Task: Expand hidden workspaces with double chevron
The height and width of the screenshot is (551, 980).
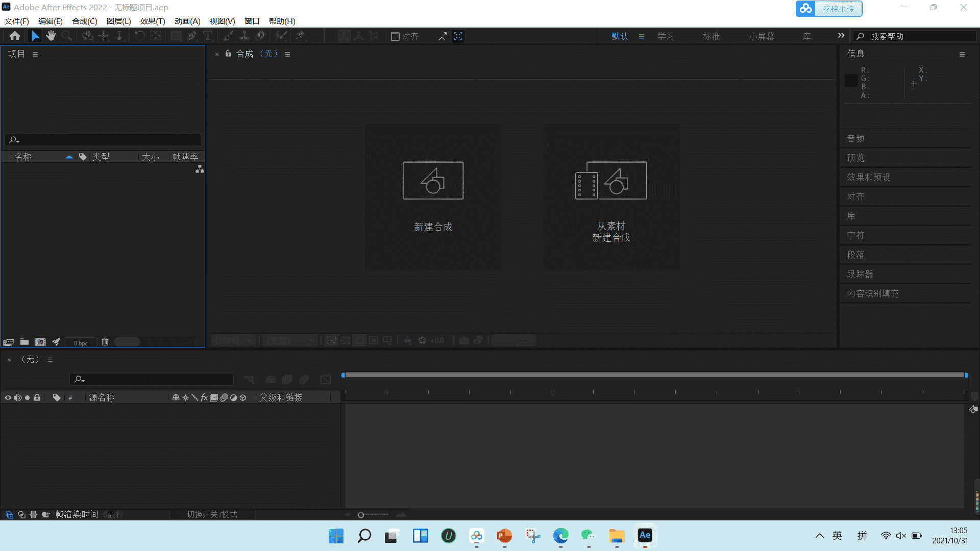Action: click(x=841, y=36)
